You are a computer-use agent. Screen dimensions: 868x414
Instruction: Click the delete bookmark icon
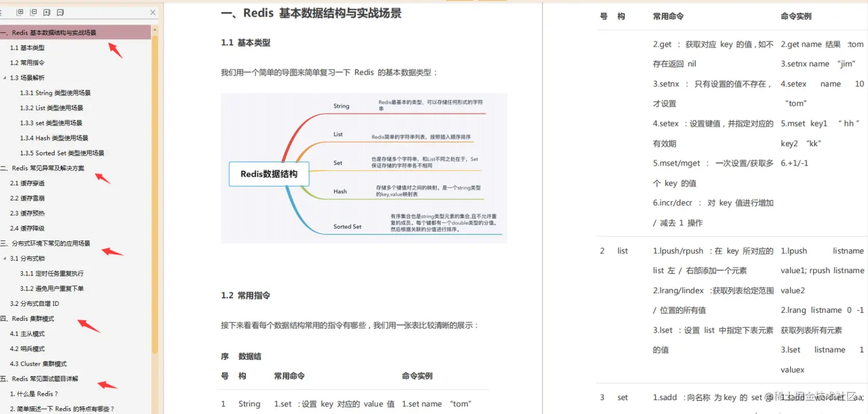(x=60, y=12)
